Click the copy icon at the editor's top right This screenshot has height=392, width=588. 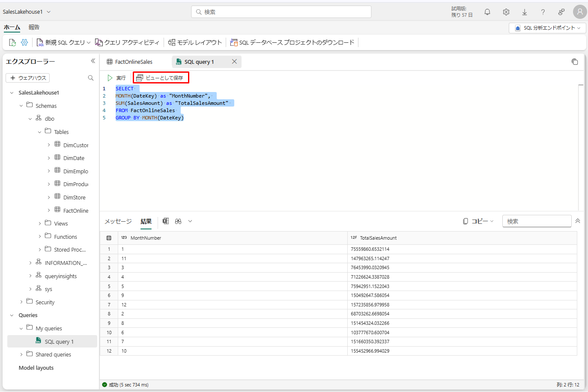[575, 62]
